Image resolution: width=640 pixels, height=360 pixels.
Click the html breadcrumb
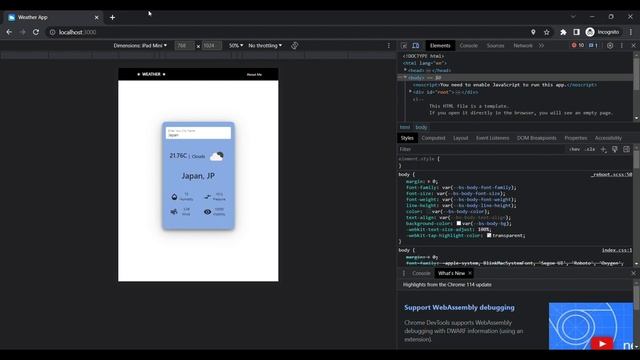[x=404, y=127]
